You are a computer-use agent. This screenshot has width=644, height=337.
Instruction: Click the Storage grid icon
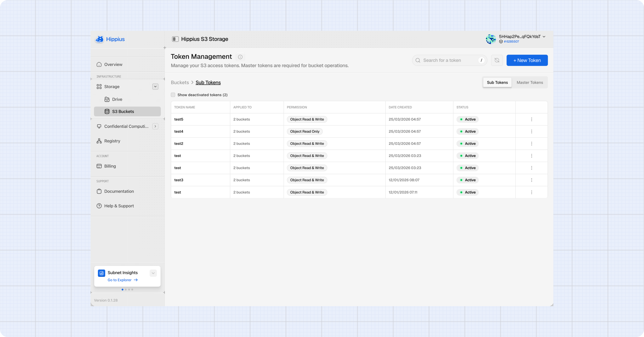tap(99, 87)
